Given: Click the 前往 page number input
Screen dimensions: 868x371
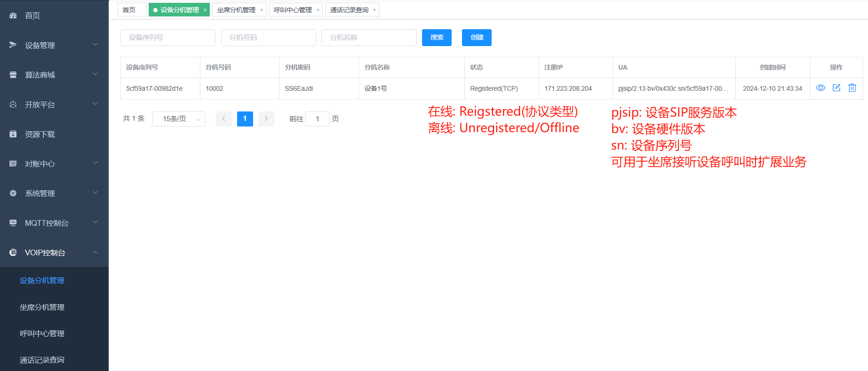Looking at the screenshot, I should pos(318,119).
